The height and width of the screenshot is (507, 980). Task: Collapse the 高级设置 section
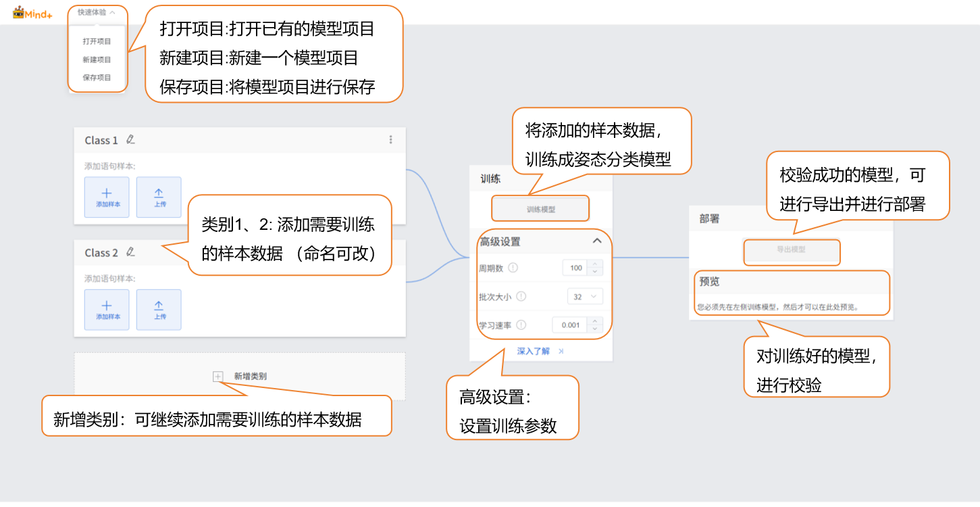[x=596, y=241]
